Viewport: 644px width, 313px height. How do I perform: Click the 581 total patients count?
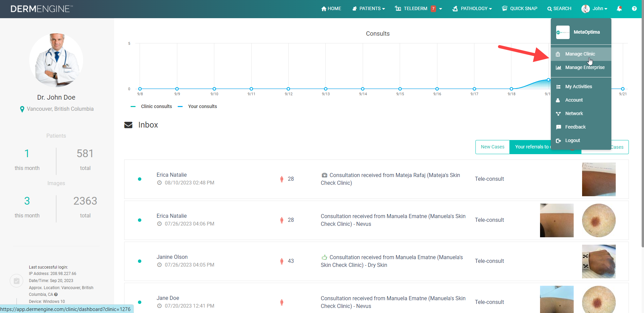pos(85,154)
